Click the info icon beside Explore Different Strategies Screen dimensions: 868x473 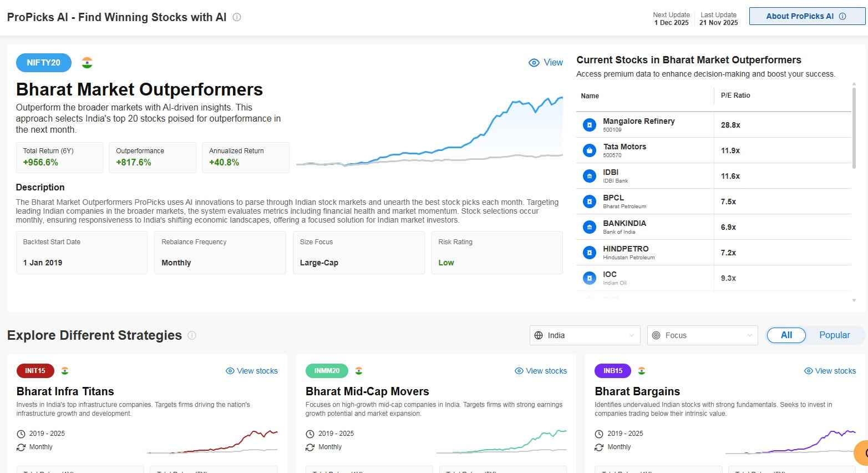[192, 335]
